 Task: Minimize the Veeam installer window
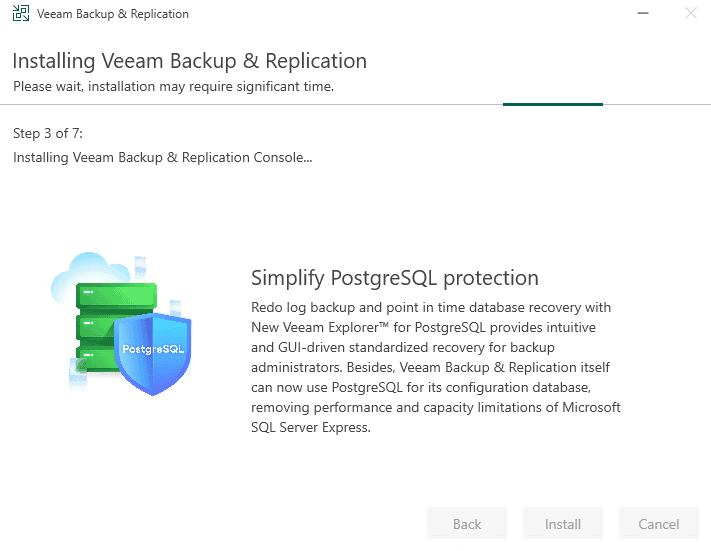tap(636, 14)
